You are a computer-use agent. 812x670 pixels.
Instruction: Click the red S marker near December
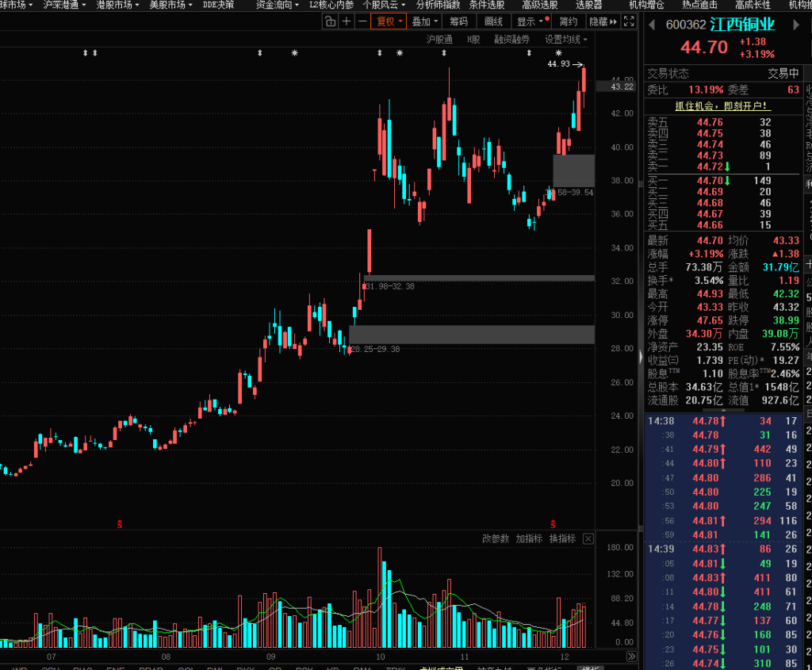(553, 524)
